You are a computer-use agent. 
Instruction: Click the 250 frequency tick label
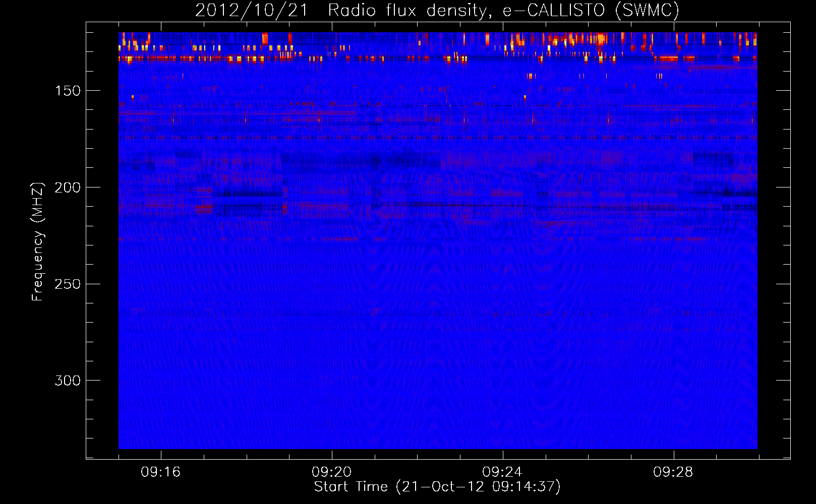click(68, 284)
